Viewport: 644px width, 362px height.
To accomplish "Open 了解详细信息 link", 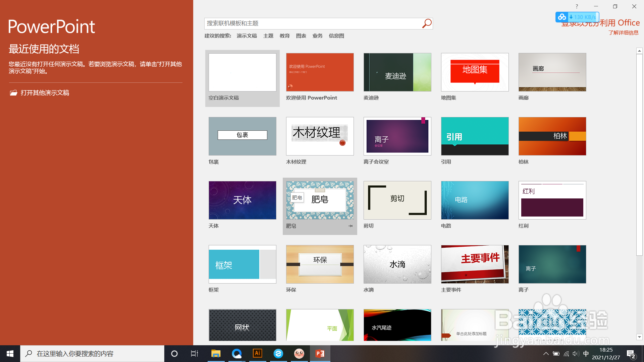I will [x=624, y=33].
